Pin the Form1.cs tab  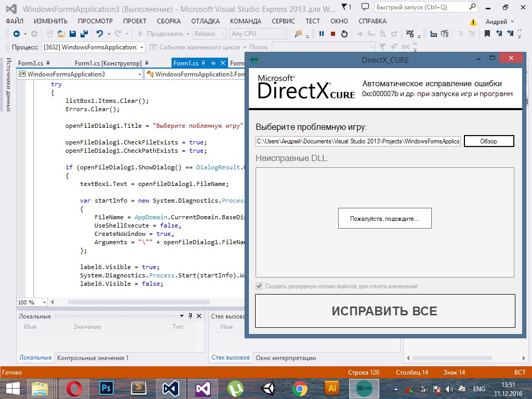tap(213, 63)
